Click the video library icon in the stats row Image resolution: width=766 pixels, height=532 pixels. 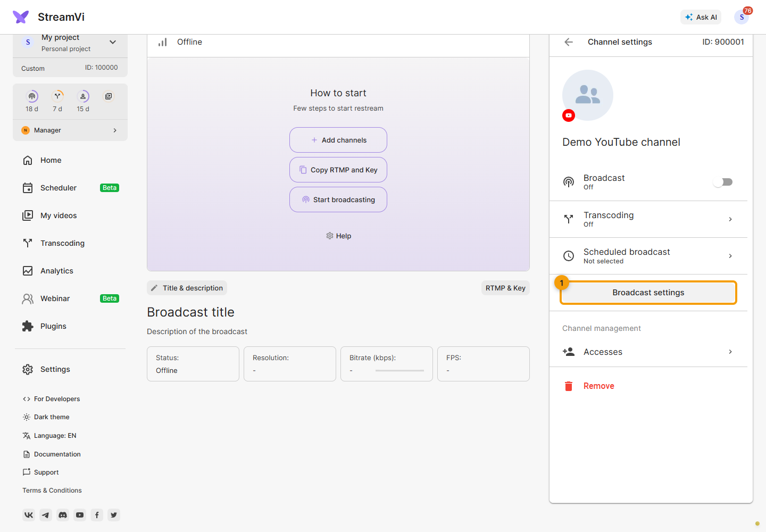coord(109,96)
